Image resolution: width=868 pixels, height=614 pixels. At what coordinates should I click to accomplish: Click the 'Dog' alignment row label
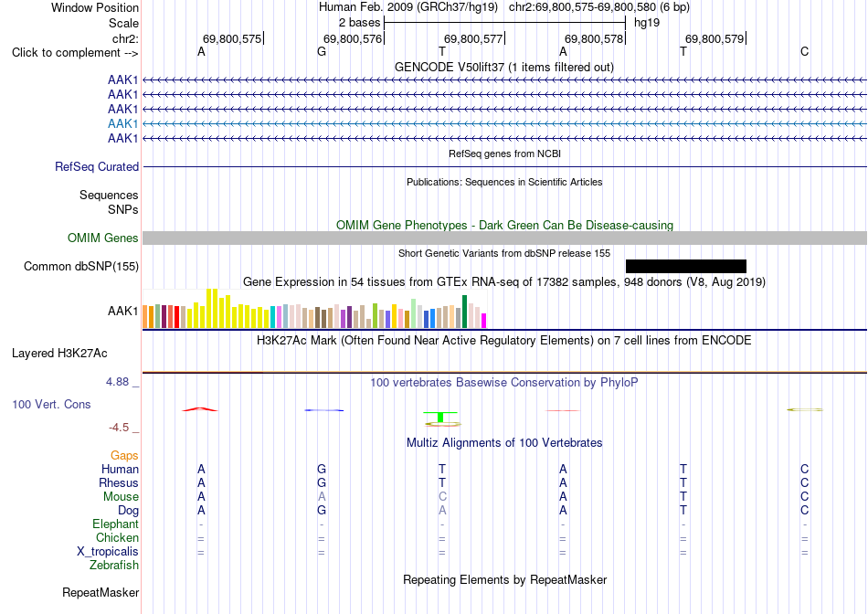coord(128,511)
